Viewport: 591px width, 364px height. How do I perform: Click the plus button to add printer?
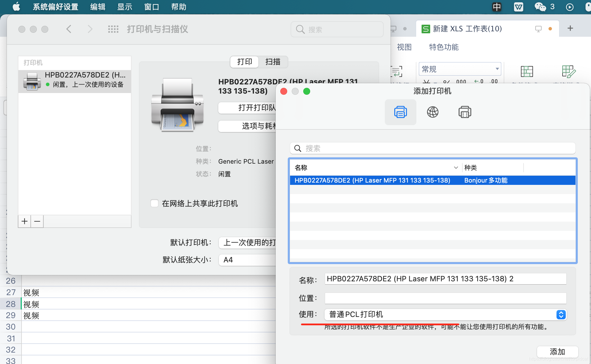[x=24, y=221]
